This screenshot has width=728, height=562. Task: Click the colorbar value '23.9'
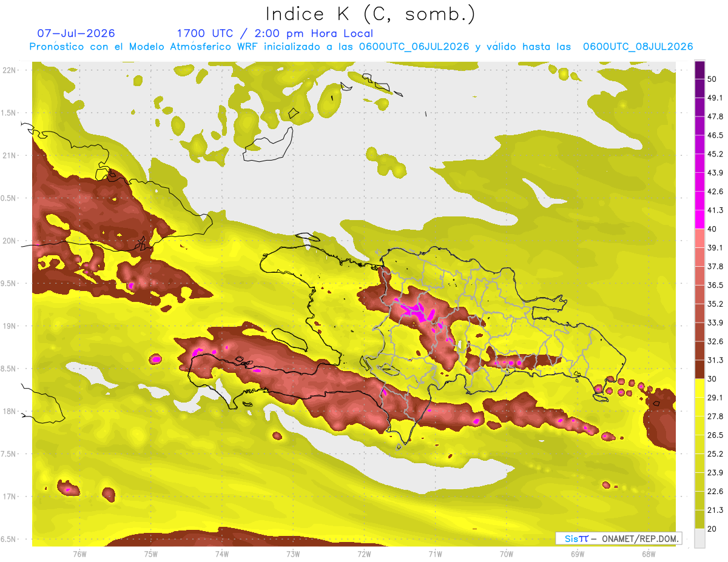pyautogui.click(x=715, y=472)
